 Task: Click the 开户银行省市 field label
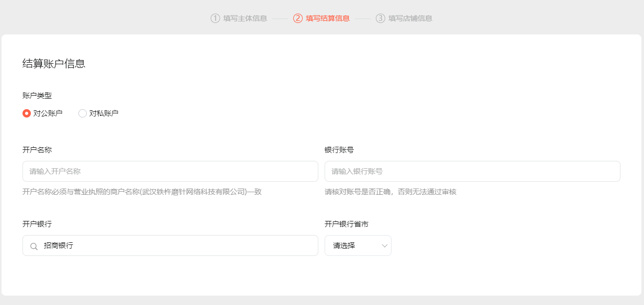click(x=347, y=224)
